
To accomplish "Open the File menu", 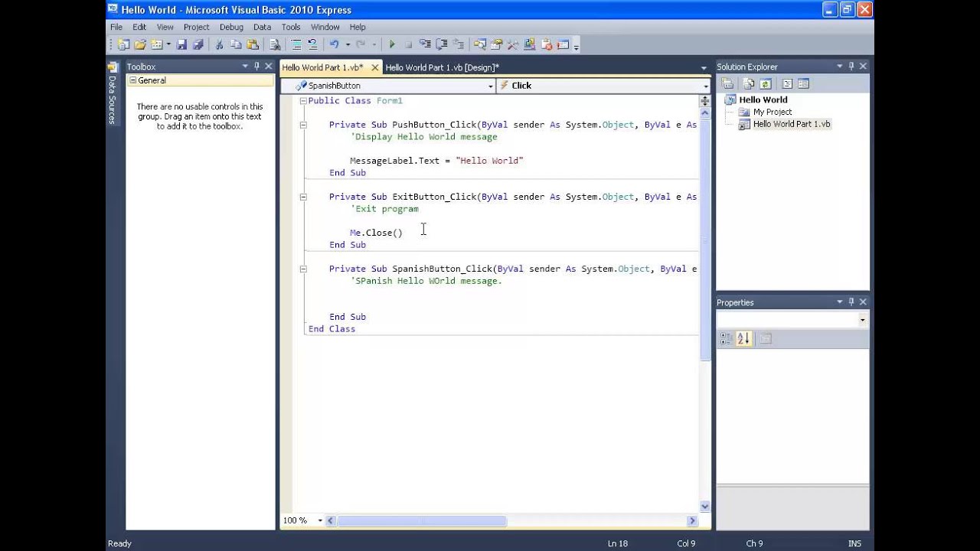I will [116, 27].
